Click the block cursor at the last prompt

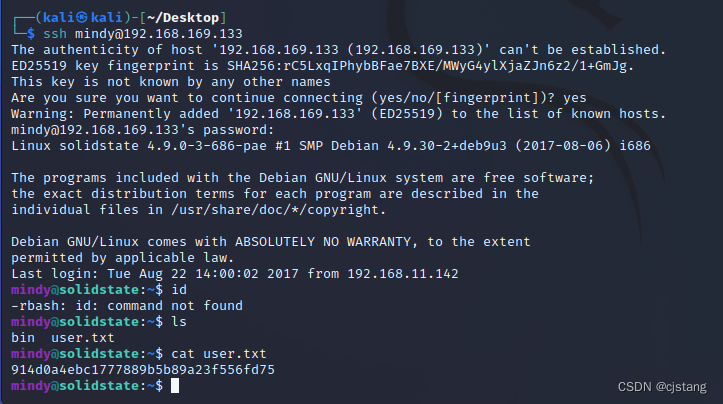coord(175,385)
